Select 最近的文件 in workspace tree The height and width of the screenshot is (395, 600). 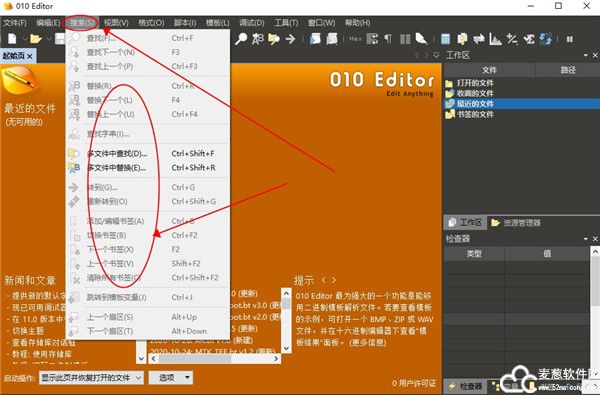click(475, 103)
